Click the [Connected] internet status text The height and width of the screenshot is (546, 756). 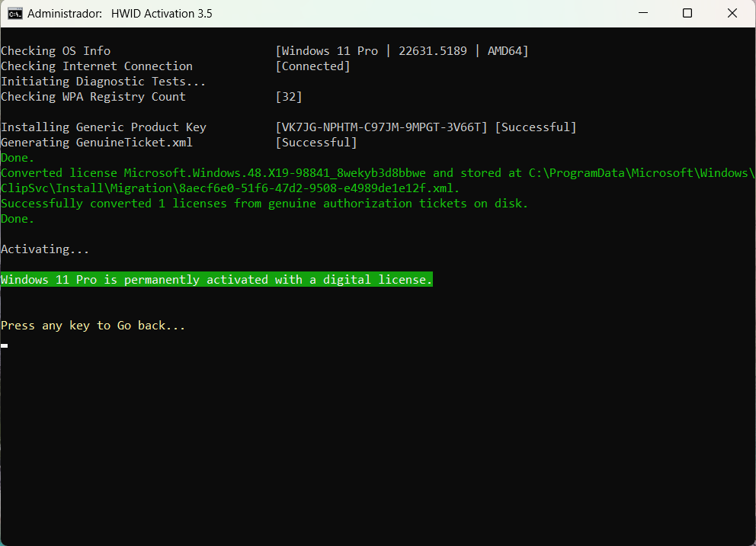(x=313, y=66)
